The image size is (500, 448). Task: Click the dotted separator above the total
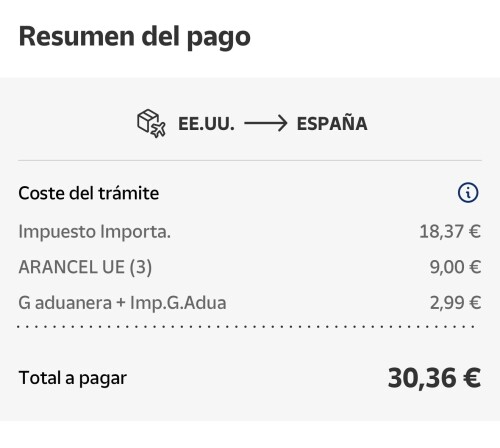click(x=246, y=327)
